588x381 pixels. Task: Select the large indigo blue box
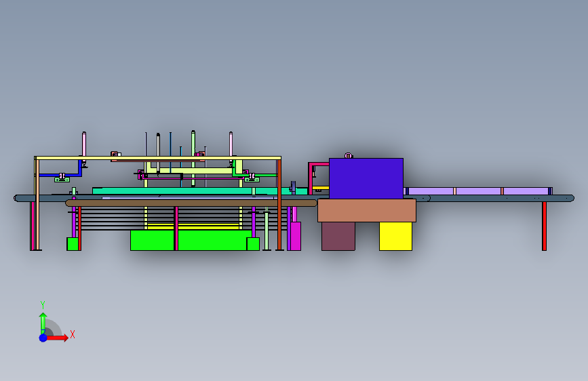click(x=366, y=178)
